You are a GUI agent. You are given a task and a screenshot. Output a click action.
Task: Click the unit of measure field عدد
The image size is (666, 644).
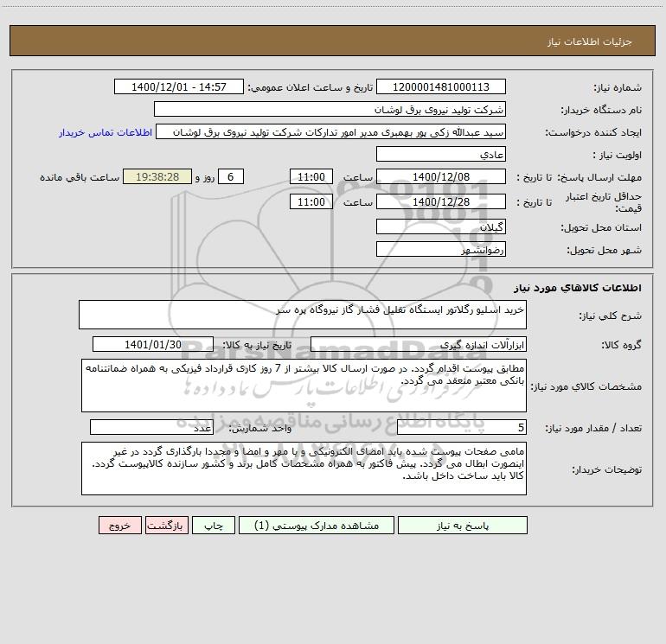pyautogui.click(x=151, y=427)
